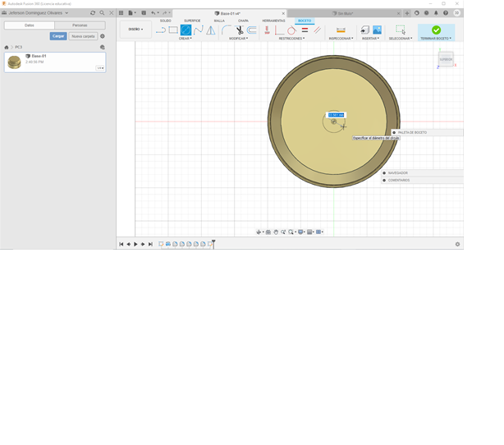Screen dimensions: 504x445
Task: Click the green Terminar Boceto checkmark
Action: point(436,30)
